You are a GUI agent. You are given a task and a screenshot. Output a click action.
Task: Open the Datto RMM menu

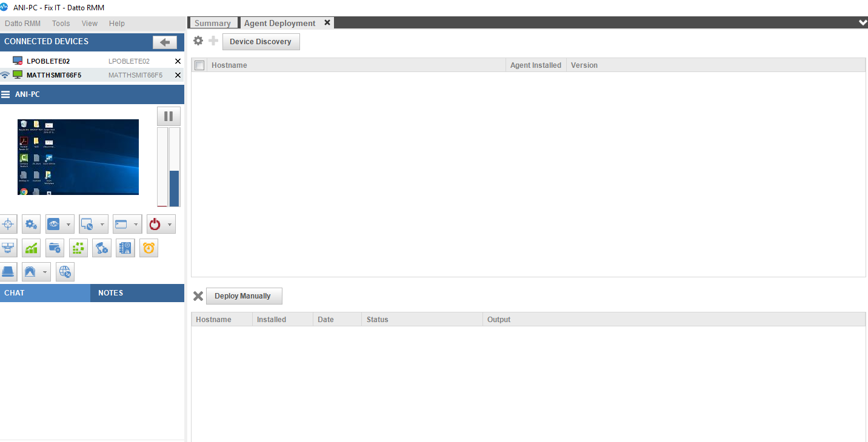(x=22, y=24)
